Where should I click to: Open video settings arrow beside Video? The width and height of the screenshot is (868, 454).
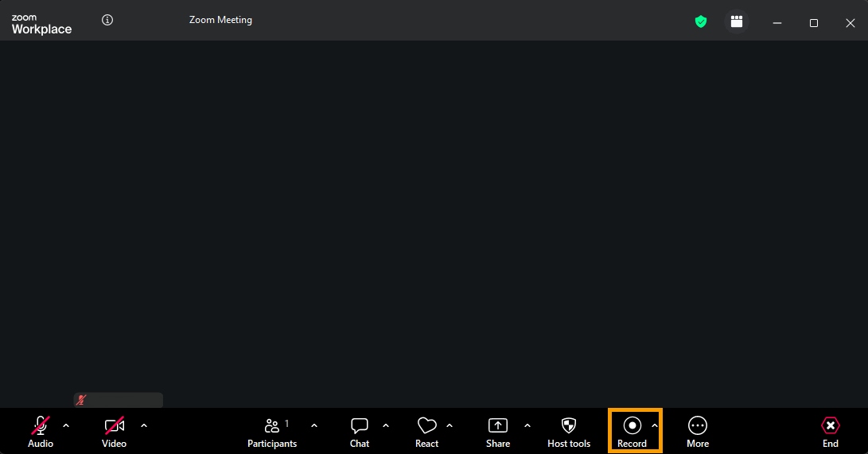point(144,425)
